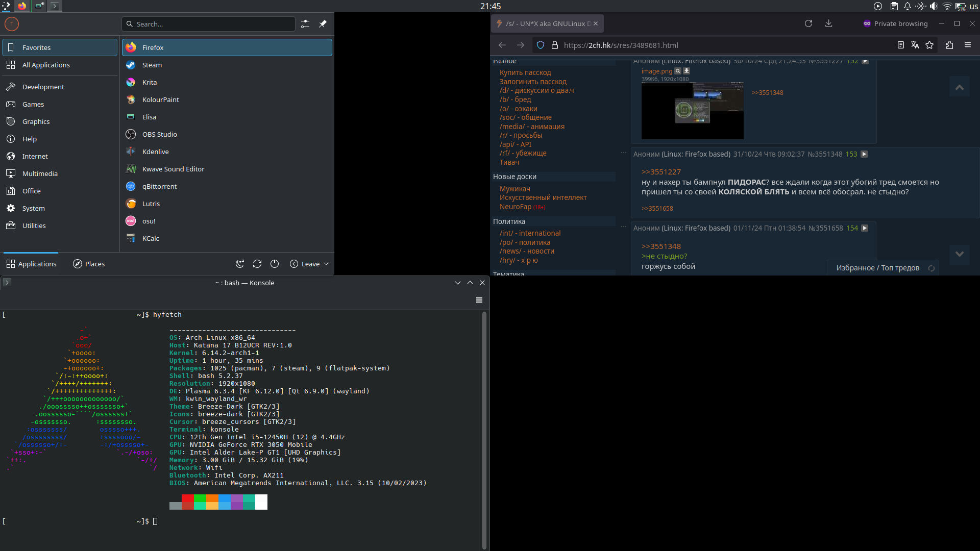Launch Steam from favorites list
Viewport: 980px width, 551px height.
(x=152, y=65)
